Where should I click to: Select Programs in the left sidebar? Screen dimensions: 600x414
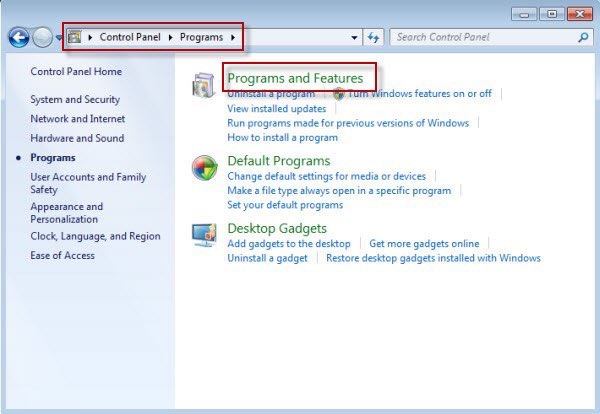tap(53, 158)
